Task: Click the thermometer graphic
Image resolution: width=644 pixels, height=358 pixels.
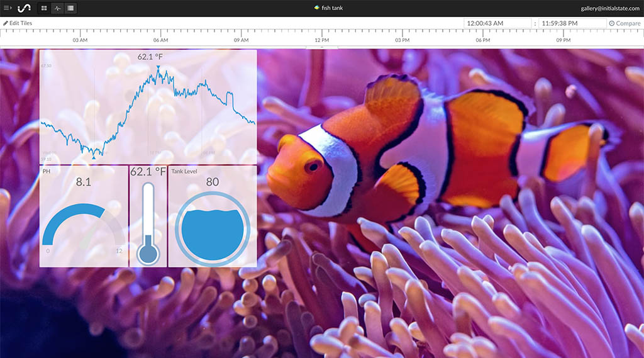Action: [148, 223]
